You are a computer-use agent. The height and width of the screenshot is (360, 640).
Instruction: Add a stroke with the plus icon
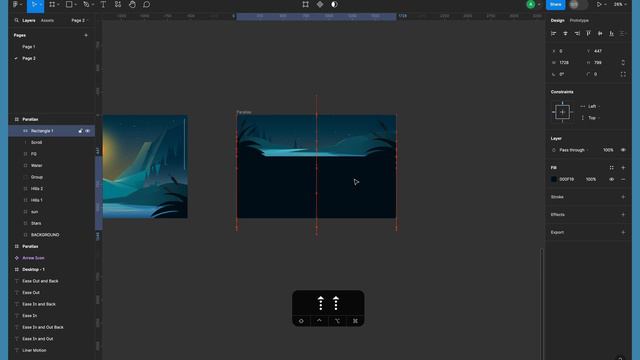[x=623, y=197]
